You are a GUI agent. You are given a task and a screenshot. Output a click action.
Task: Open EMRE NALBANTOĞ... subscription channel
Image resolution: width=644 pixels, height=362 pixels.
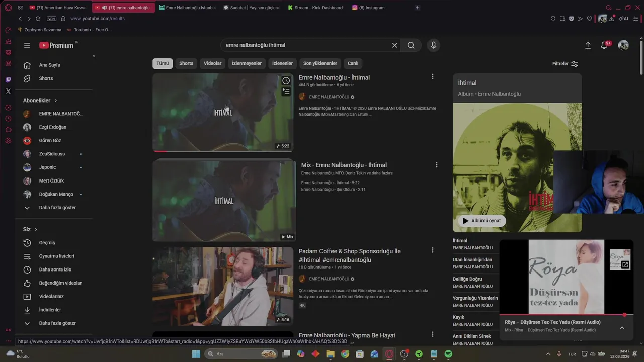[x=54, y=114]
